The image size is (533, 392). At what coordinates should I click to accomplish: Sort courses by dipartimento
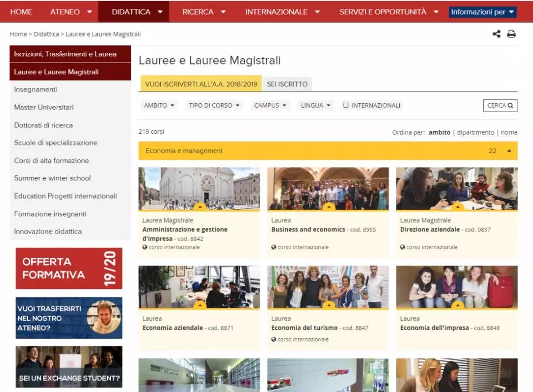point(475,132)
